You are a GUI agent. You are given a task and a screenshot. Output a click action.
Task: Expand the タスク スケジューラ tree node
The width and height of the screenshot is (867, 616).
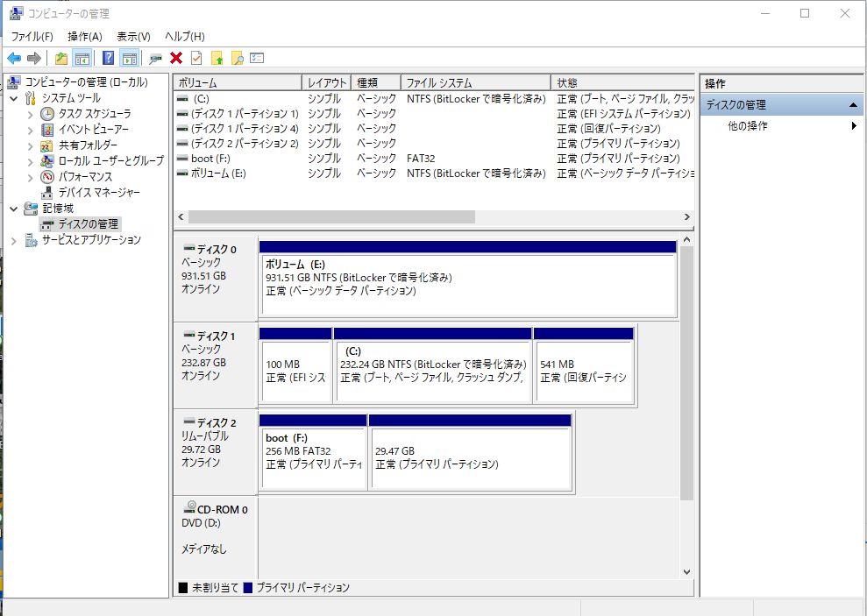(x=31, y=114)
